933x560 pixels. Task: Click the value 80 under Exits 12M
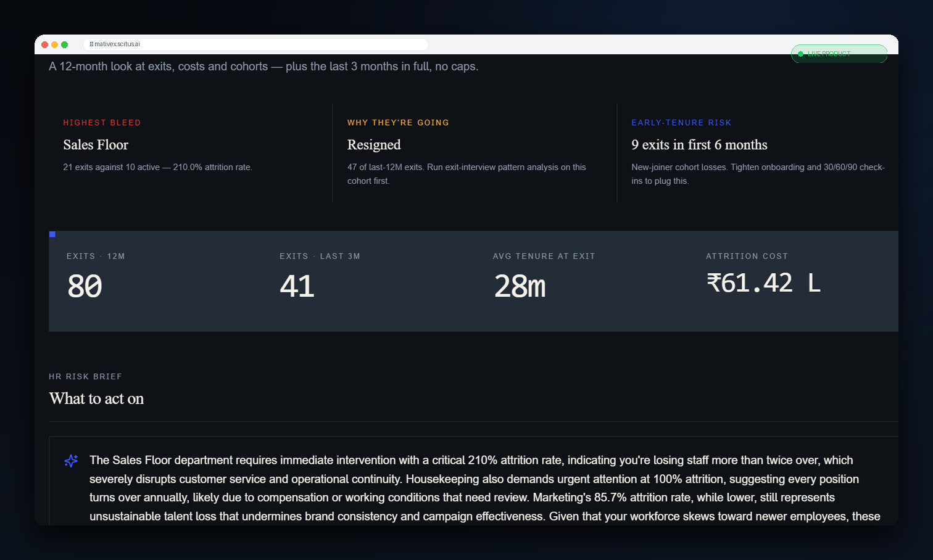85,286
